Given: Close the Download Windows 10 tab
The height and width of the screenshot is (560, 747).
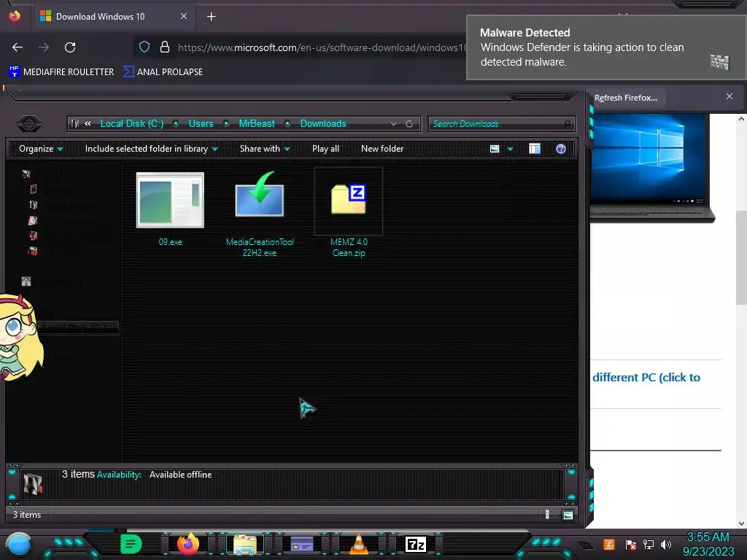Looking at the screenshot, I should click(x=184, y=16).
